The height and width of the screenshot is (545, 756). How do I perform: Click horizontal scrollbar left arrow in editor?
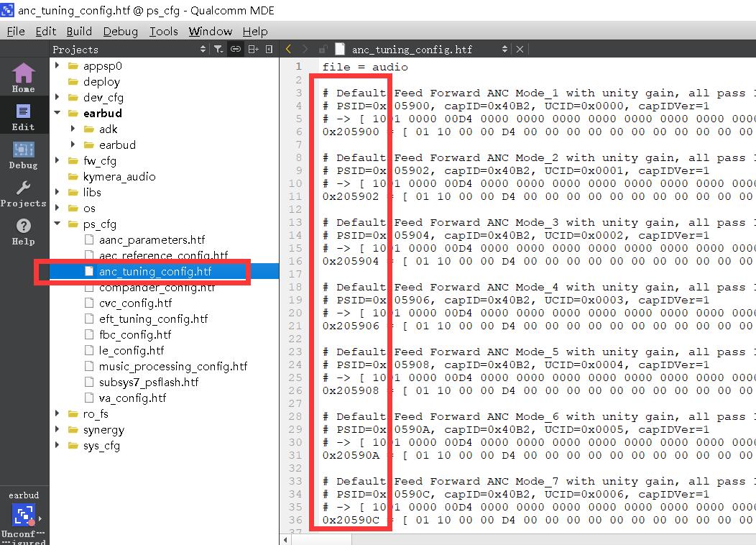tap(285, 540)
